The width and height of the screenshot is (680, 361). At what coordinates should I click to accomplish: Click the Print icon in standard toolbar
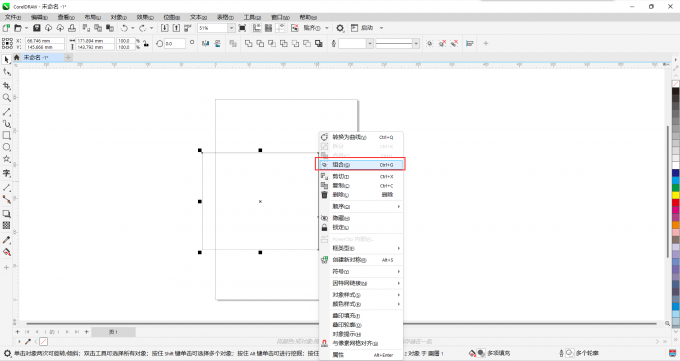point(72,28)
